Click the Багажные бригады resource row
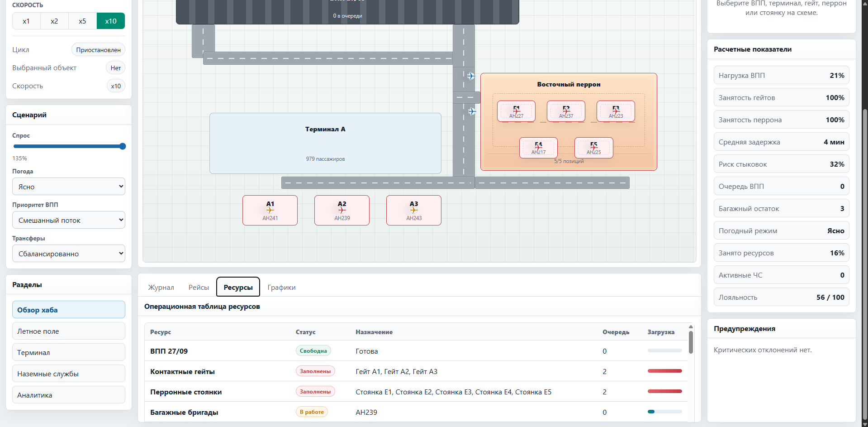Screen dimensions: 868x427 tap(416, 412)
